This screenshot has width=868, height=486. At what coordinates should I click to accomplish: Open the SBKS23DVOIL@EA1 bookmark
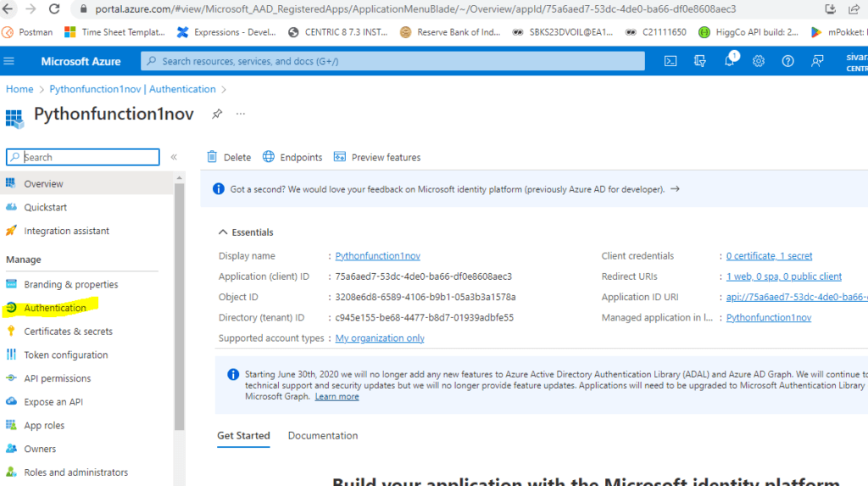[x=563, y=32]
